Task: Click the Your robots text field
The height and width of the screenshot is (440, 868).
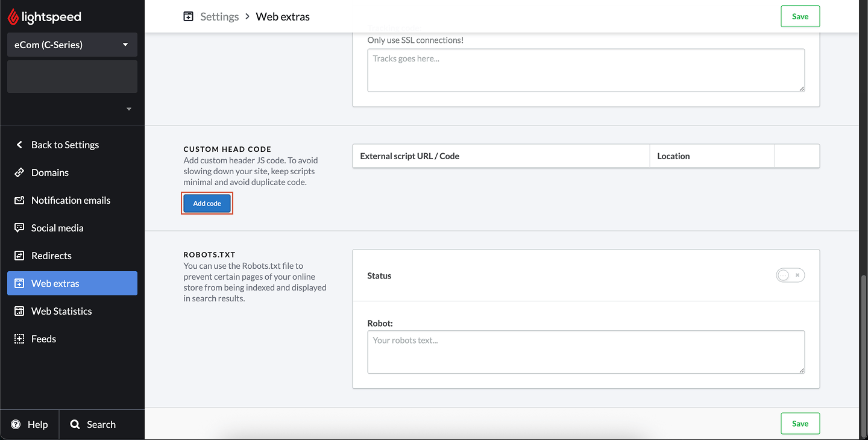Action: tap(586, 352)
